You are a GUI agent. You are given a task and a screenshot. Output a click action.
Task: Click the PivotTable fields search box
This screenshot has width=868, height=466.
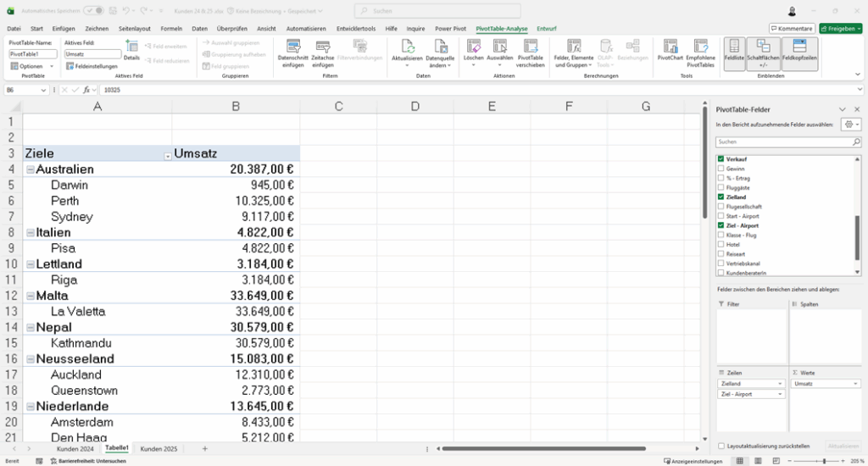(786, 142)
